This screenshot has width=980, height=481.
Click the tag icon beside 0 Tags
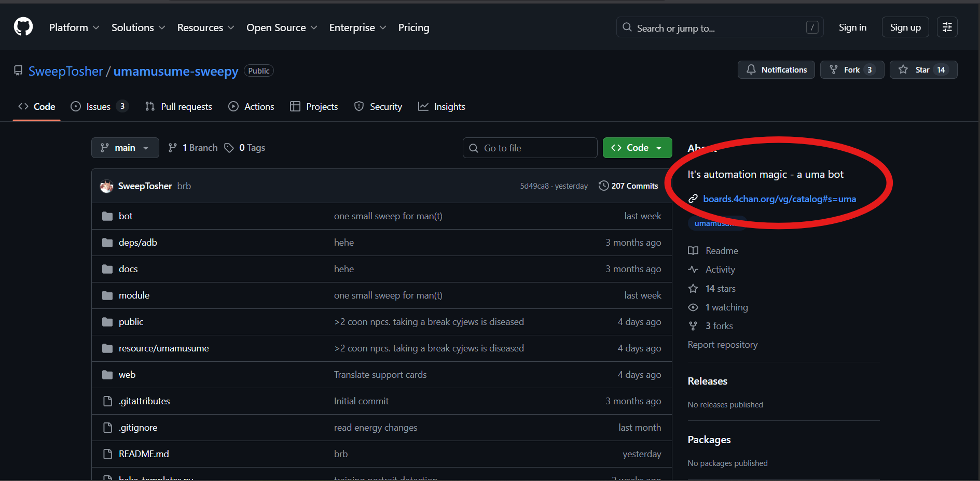pos(229,148)
